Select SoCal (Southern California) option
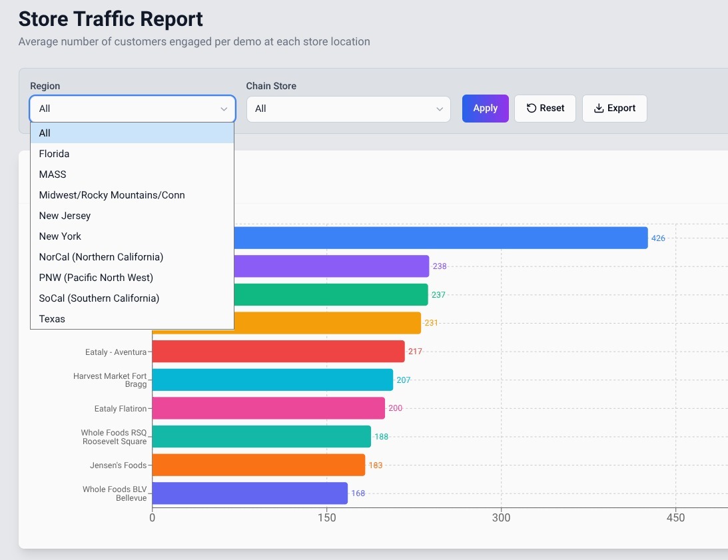 132,298
